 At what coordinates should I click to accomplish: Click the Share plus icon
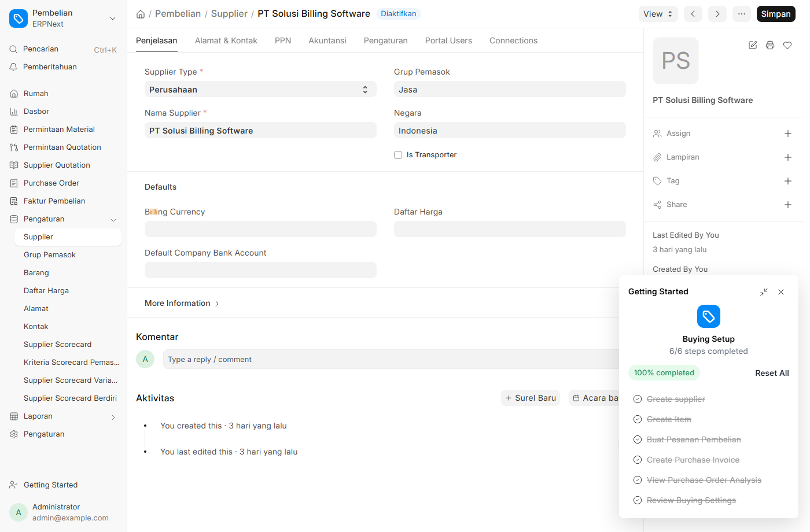coord(788,205)
